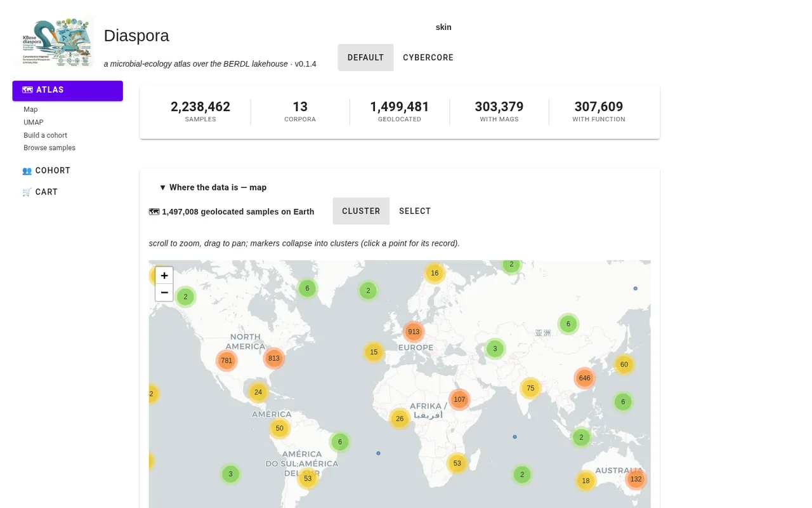This screenshot has width=812, height=508.
Task: Toggle map mode to Select
Action: (x=415, y=211)
